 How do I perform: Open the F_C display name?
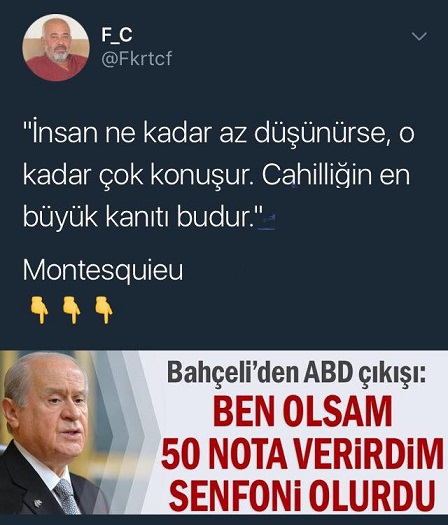(x=117, y=34)
